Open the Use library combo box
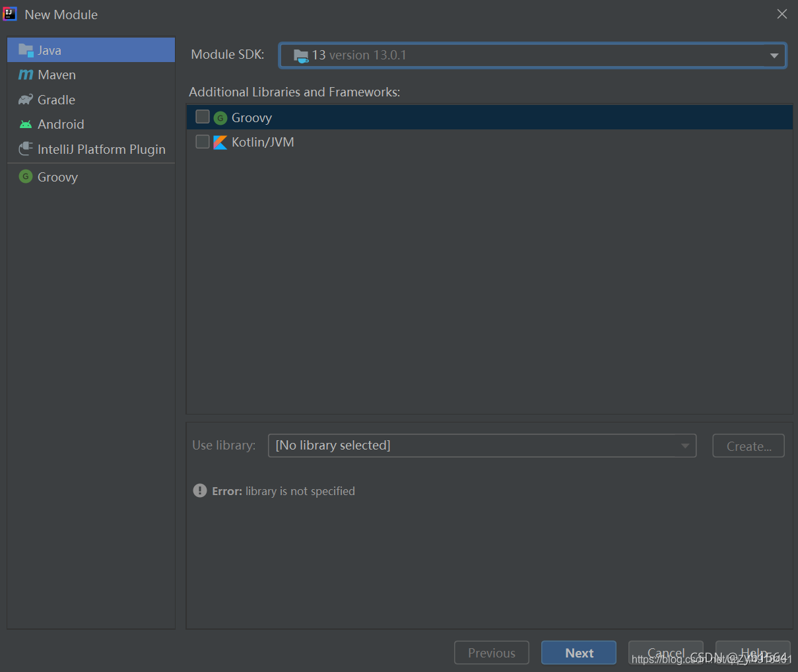The height and width of the screenshot is (672, 798). pyautogui.click(x=482, y=446)
